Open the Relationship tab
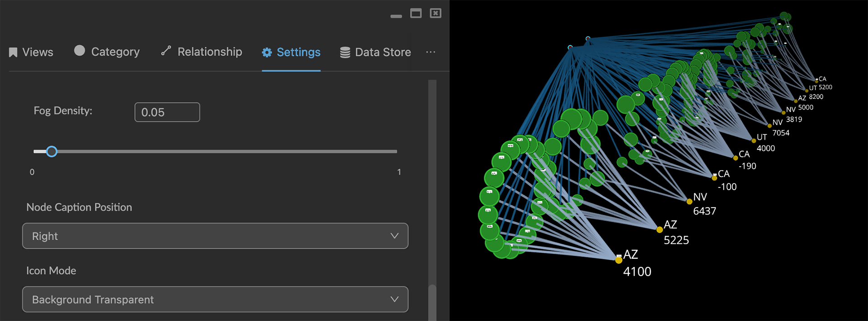 click(x=209, y=52)
